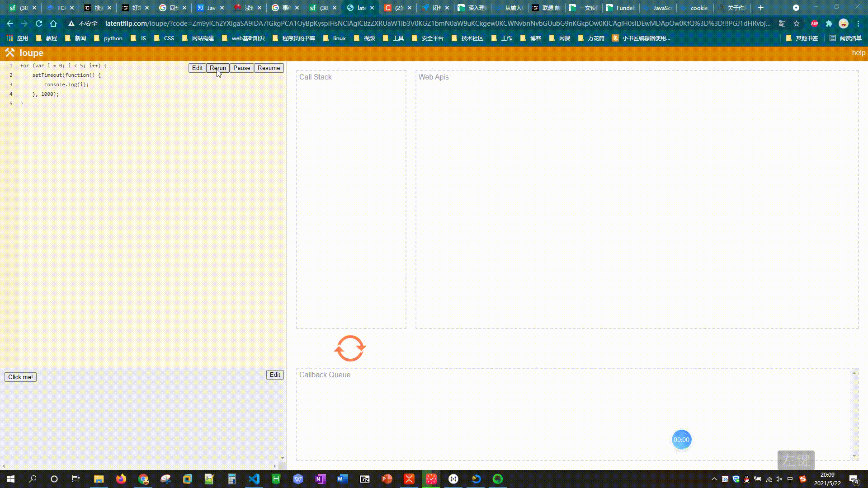
Task: Bookmark this page with star icon
Action: point(797,23)
